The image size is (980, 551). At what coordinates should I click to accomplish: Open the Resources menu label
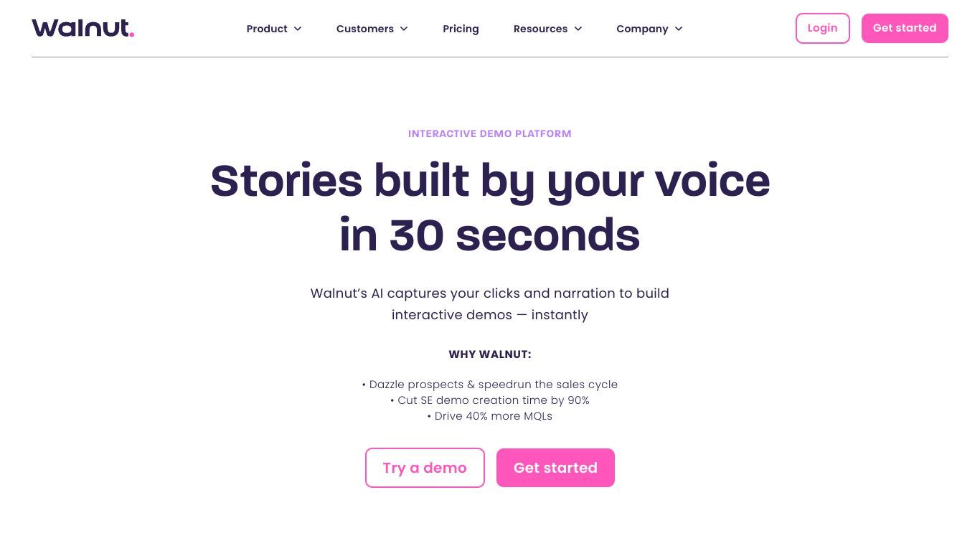point(540,29)
